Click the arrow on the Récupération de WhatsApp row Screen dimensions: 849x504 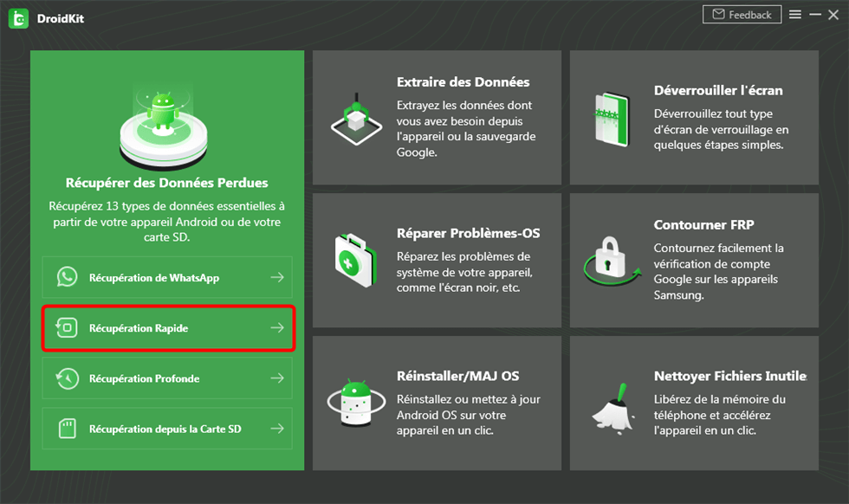coord(277,277)
